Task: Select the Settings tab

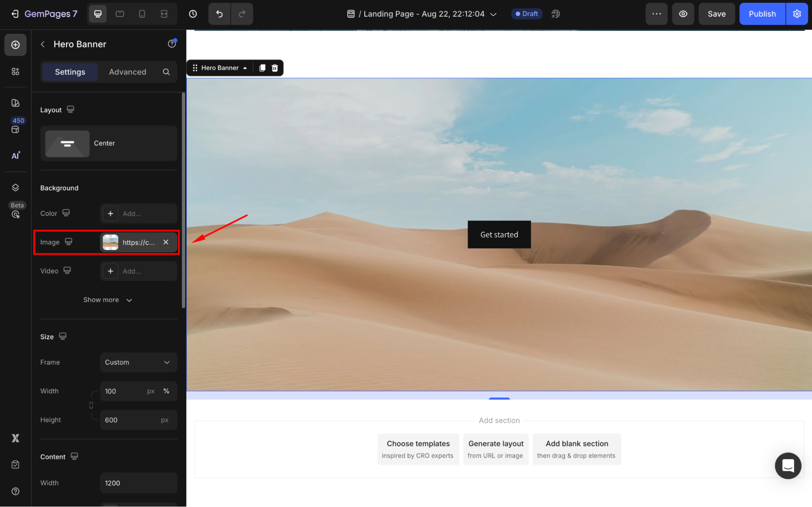Action: [x=70, y=72]
